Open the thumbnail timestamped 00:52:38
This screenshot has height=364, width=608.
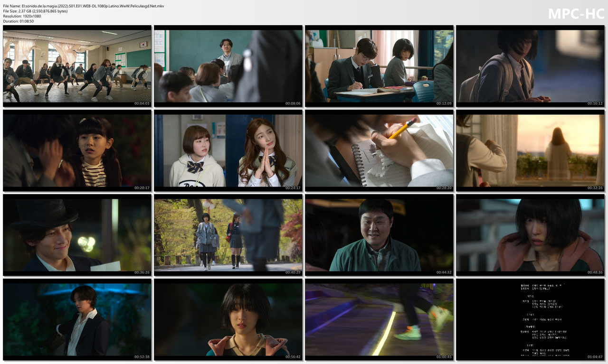pos(77,319)
